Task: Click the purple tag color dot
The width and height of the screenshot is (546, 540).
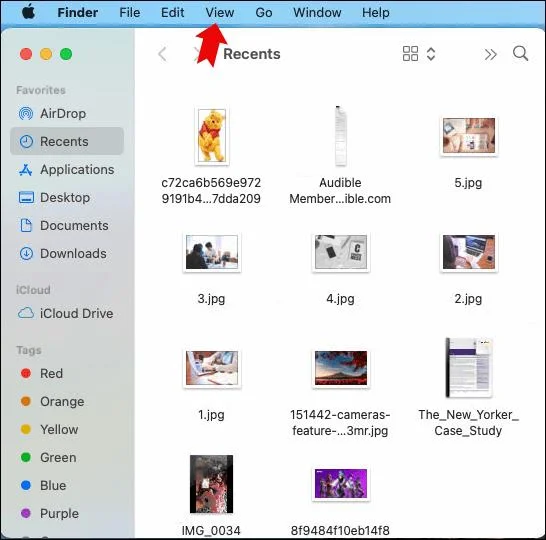Action: (x=26, y=514)
